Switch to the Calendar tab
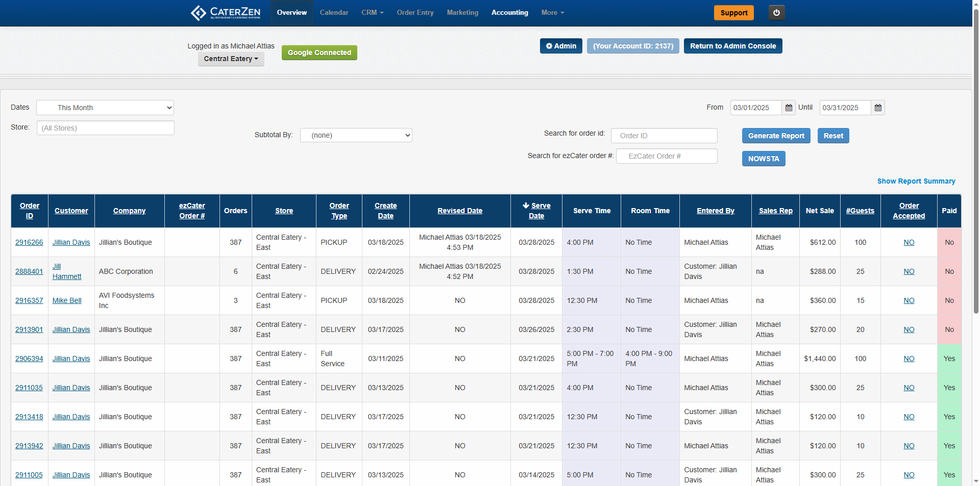 tap(334, 13)
